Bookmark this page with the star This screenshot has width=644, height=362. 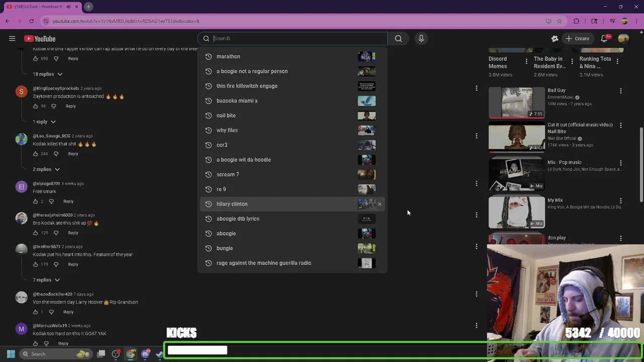[x=559, y=21]
